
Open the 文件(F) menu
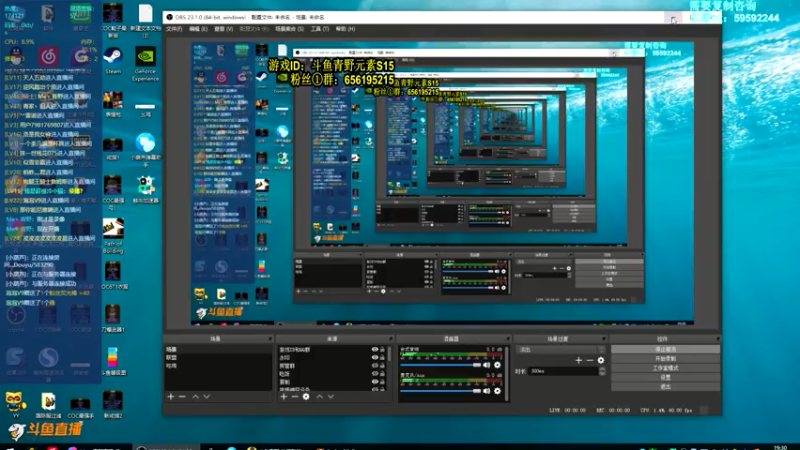pos(174,29)
